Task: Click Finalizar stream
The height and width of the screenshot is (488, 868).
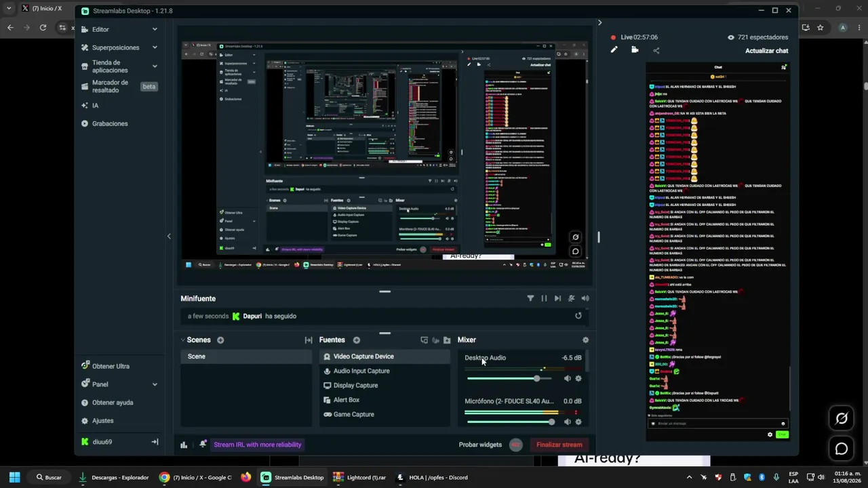Action: click(559, 445)
